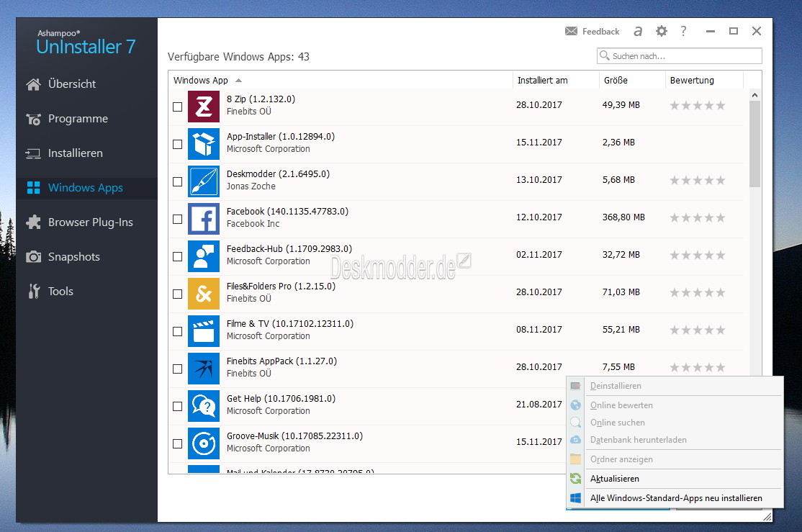The image size is (802, 532).
Task: Open the Übersicht home icon
Action: 33,84
